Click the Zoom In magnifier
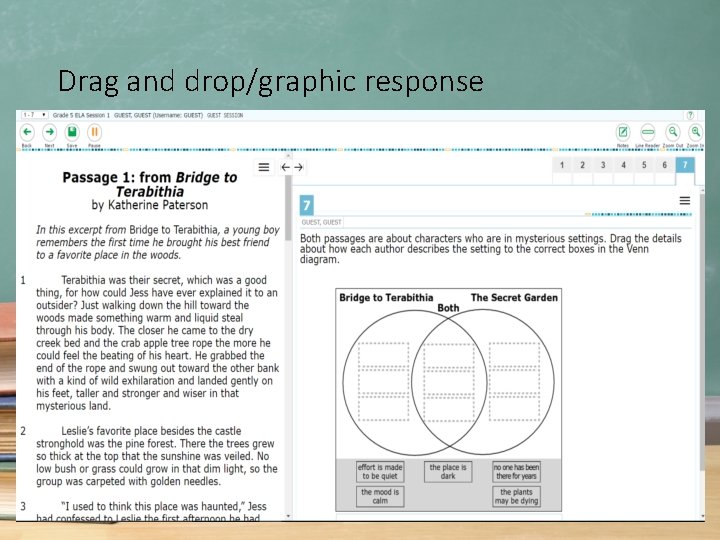 click(x=696, y=132)
